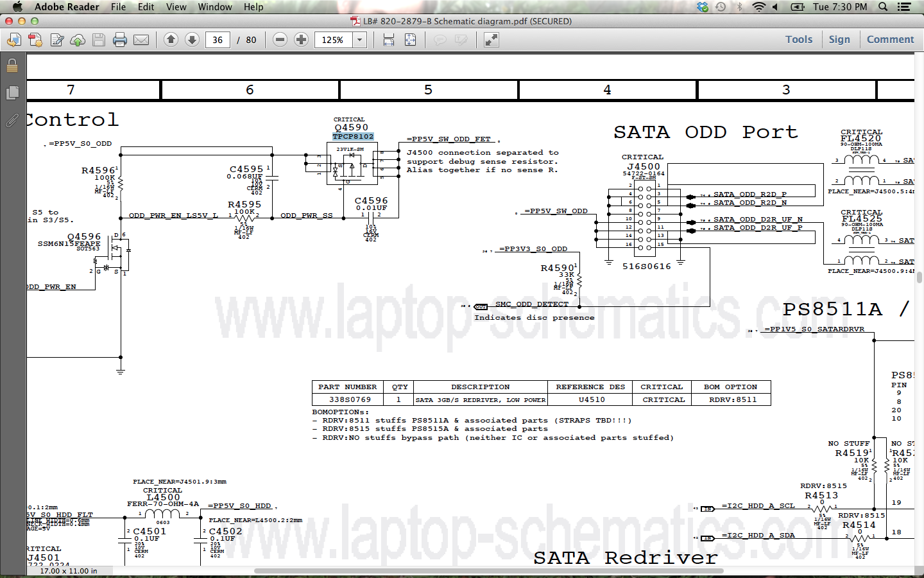The height and width of the screenshot is (578, 924).
Task: Open the Comment pane
Action: tap(890, 39)
